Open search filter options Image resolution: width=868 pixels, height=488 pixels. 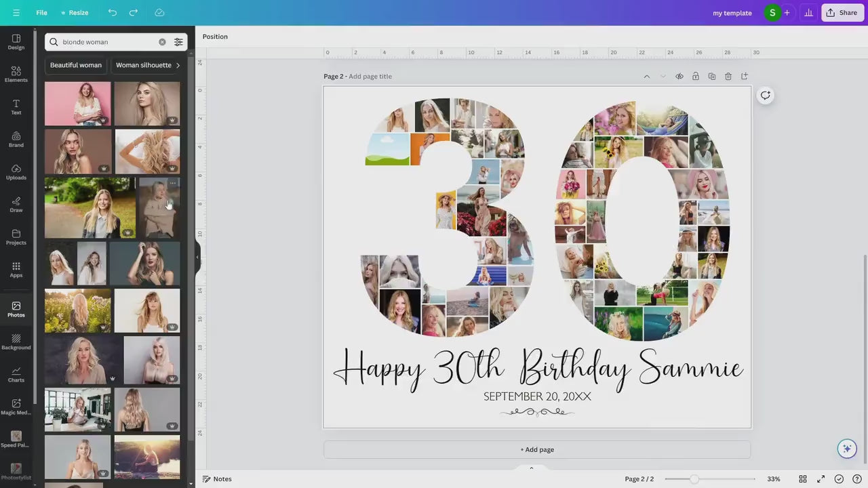(178, 41)
